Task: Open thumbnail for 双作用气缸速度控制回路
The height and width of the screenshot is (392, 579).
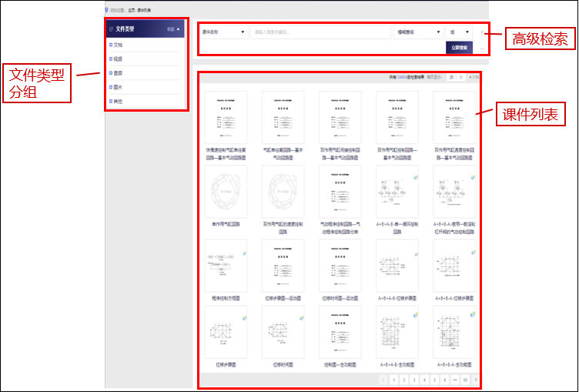Action: click(x=454, y=118)
